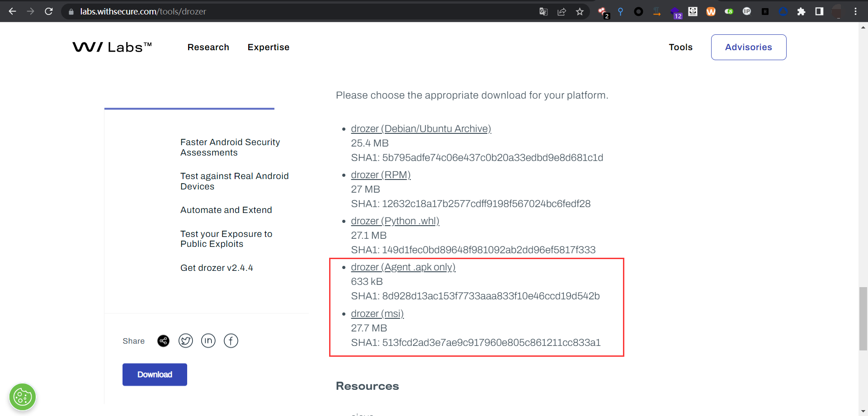Image resolution: width=868 pixels, height=416 pixels.
Task: Go to W/ Labs home logo
Action: [x=112, y=47]
